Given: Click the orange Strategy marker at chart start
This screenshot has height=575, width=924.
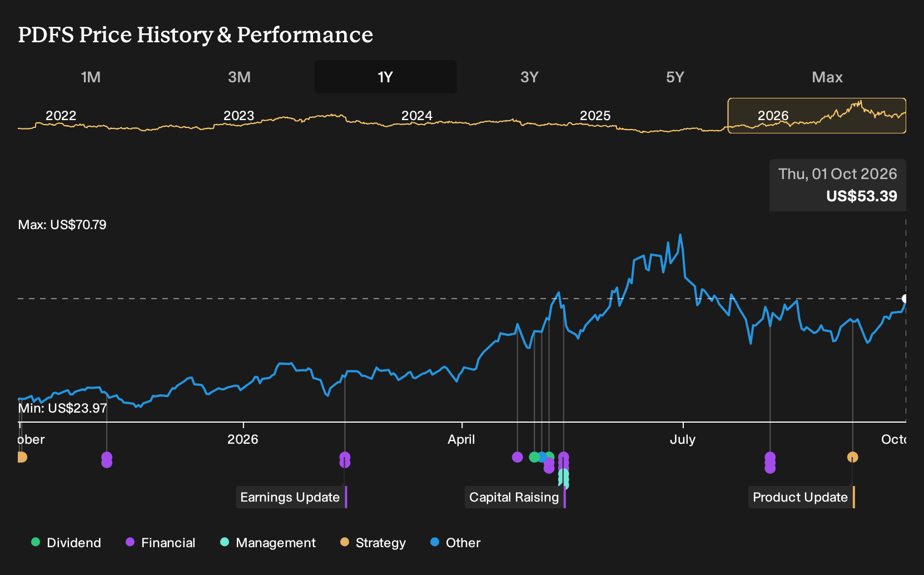Looking at the screenshot, I should tap(21, 457).
